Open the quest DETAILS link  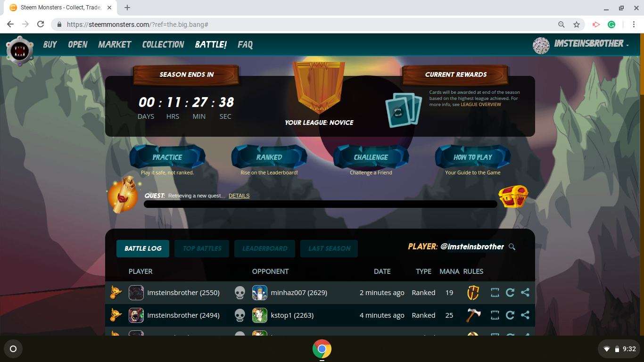pos(239,196)
